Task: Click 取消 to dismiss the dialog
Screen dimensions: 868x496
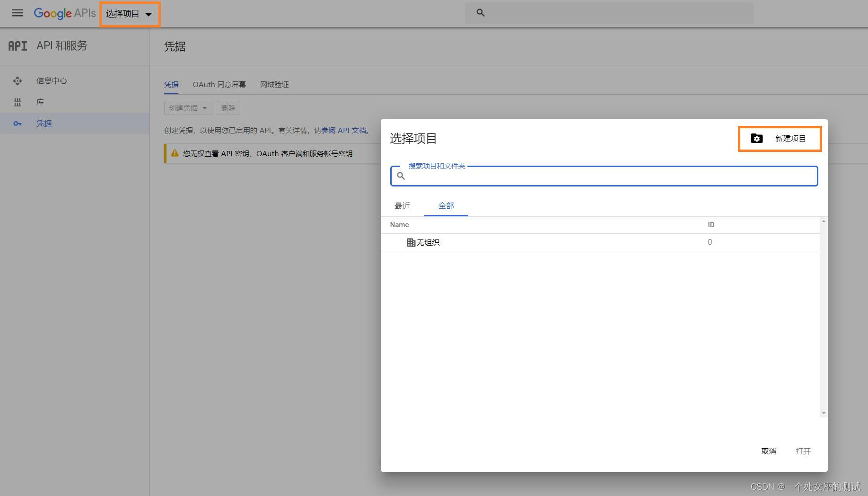Action: coord(769,451)
